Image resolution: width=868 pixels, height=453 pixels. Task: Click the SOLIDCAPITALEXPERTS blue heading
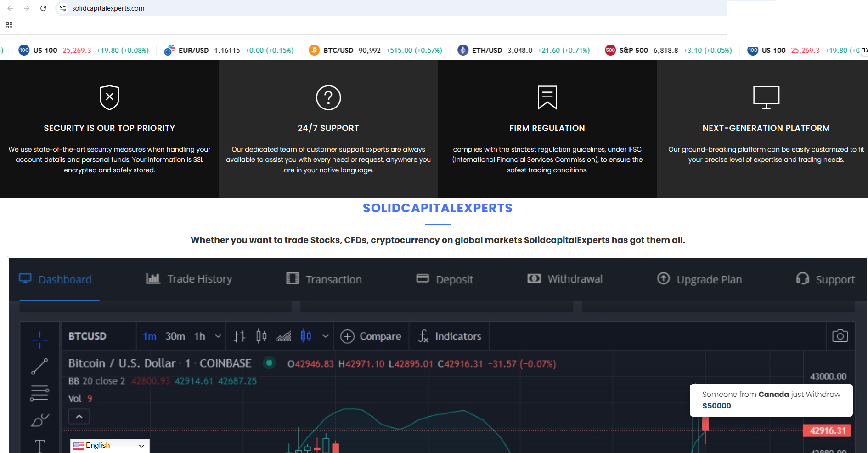coord(438,208)
